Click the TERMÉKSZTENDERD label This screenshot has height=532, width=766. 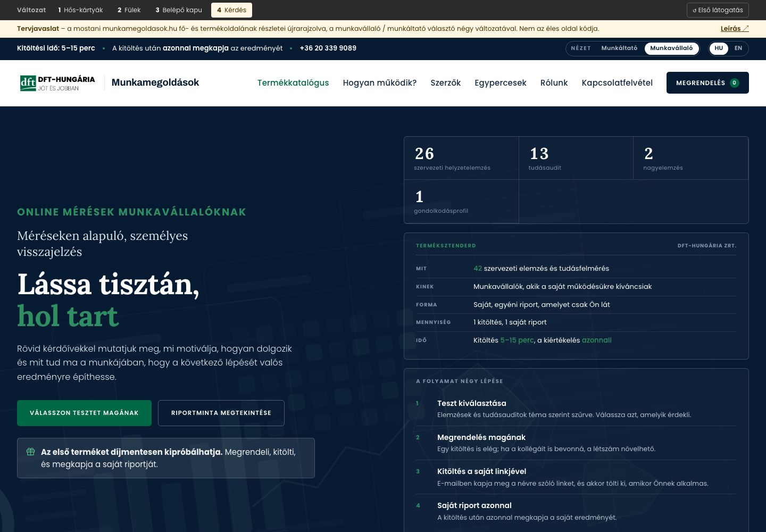(x=446, y=246)
